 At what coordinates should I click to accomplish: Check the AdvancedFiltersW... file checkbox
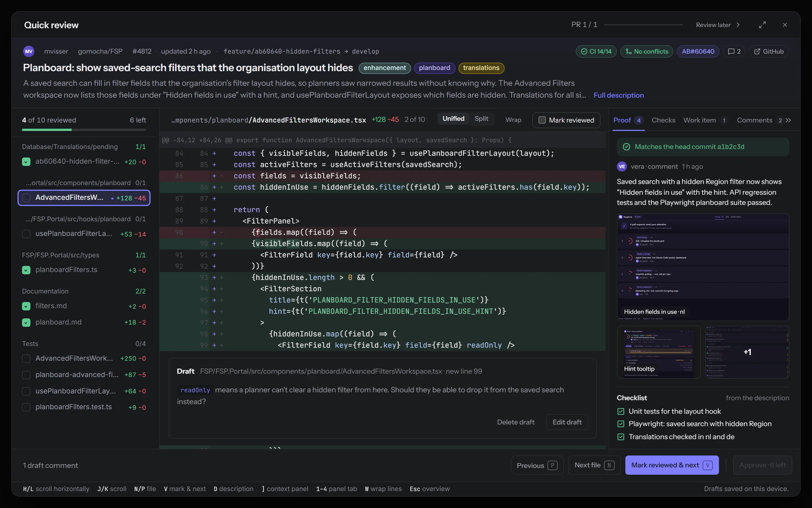pos(26,198)
